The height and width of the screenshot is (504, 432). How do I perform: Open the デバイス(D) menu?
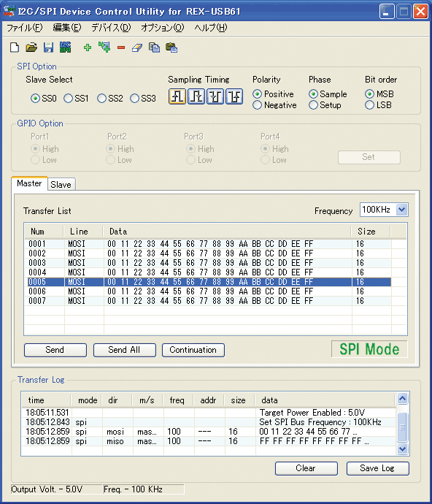point(111,28)
